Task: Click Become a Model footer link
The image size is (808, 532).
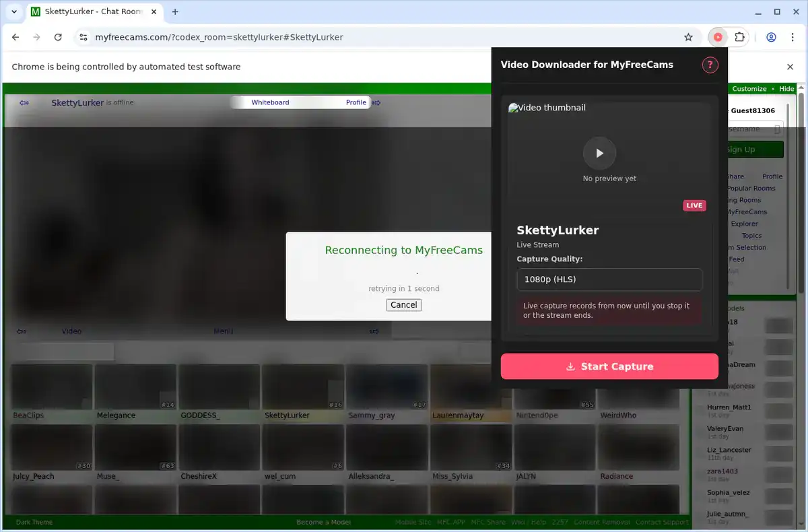Action: [x=324, y=522]
